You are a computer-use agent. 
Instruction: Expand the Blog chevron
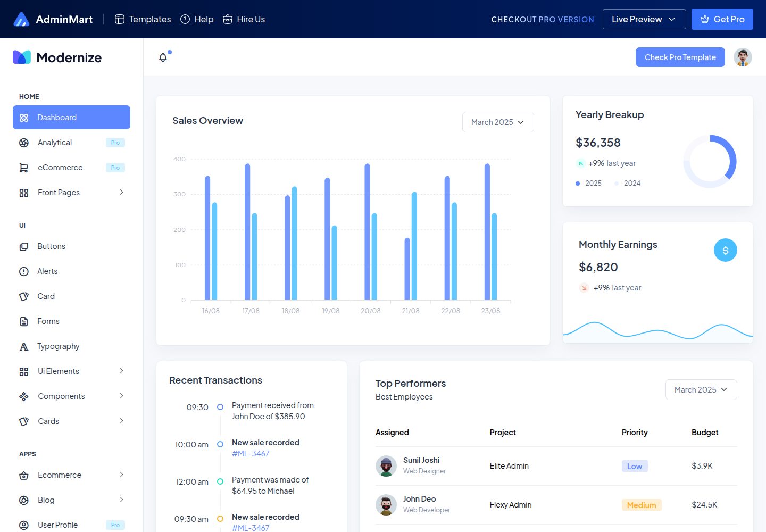click(x=121, y=500)
